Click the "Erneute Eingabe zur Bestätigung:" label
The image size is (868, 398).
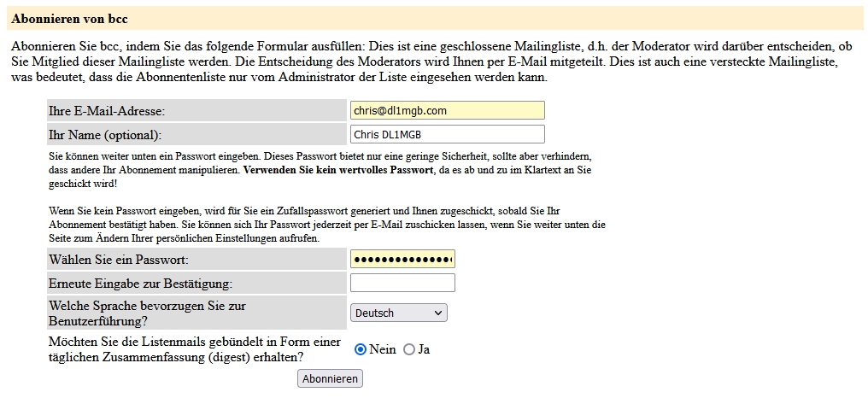[141, 284]
